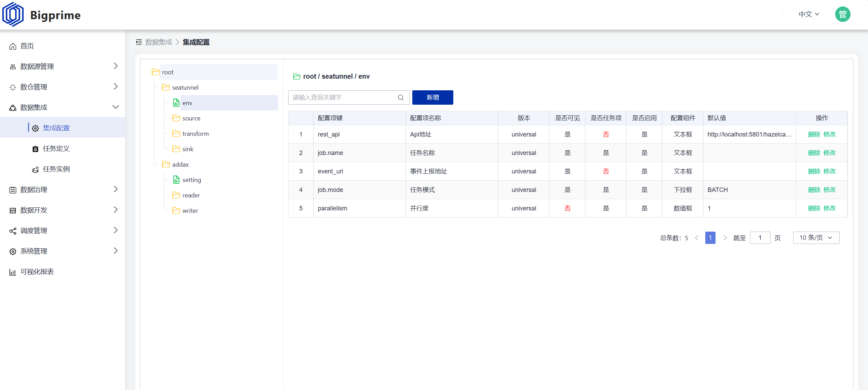Click the addax folder icon
The width and height of the screenshot is (868, 390).
coord(166,164)
